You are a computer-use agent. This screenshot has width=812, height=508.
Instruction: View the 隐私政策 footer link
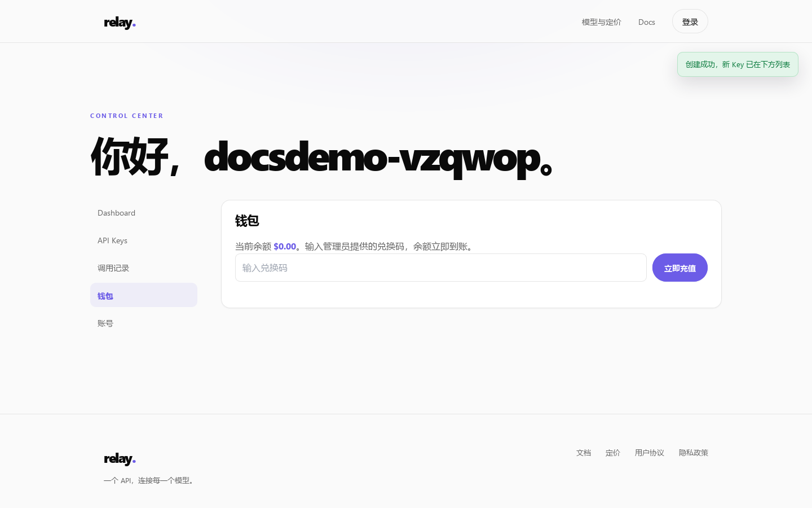click(x=694, y=453)
